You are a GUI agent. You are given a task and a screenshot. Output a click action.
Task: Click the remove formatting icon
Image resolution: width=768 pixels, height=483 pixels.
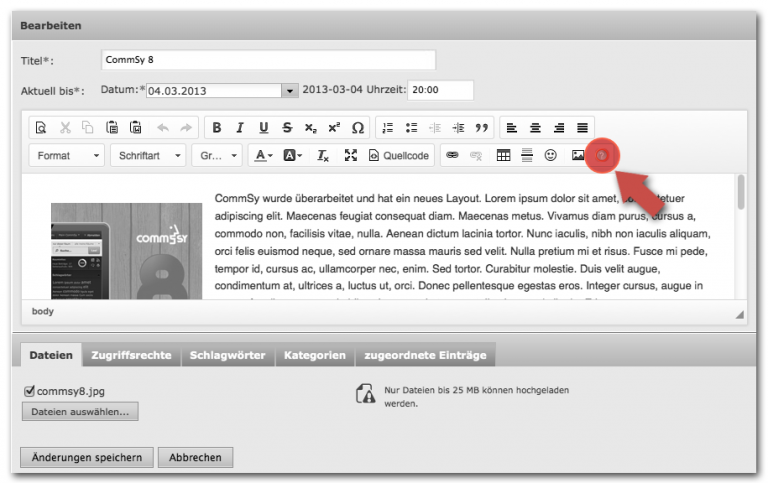[x=322, y=156]
